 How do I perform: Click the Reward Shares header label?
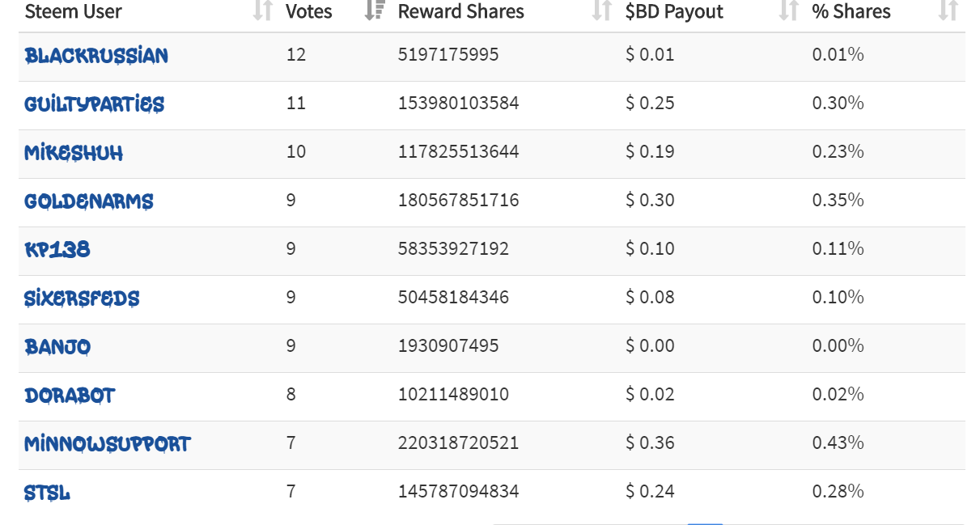[x=461, y=11]
